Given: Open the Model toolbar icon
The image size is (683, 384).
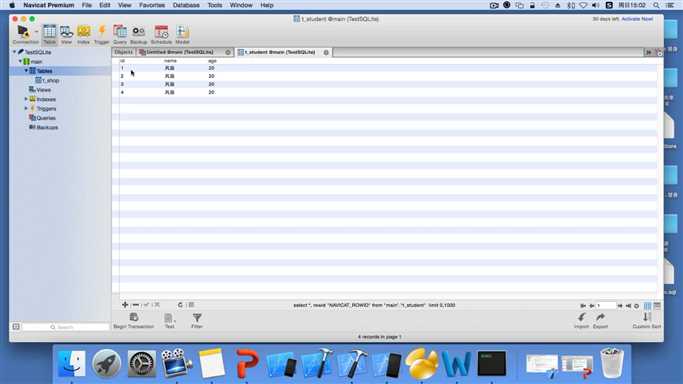Looking at the screenshot, I should tap(182, 34).
